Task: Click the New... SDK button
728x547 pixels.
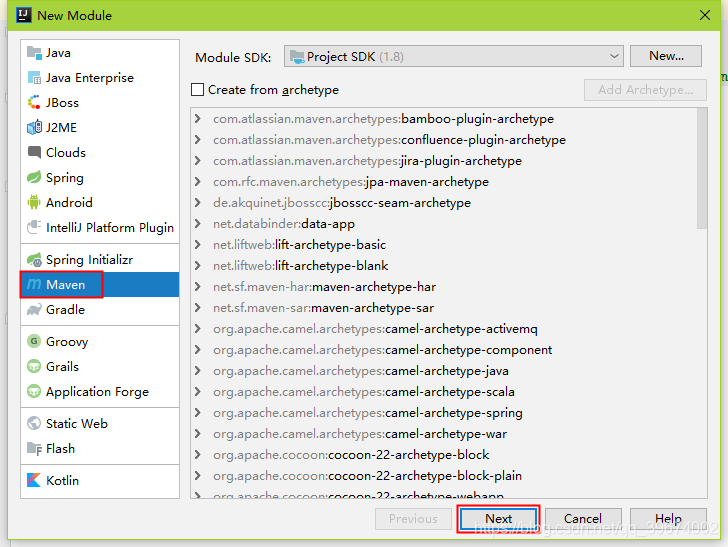Action: (666, 56)
